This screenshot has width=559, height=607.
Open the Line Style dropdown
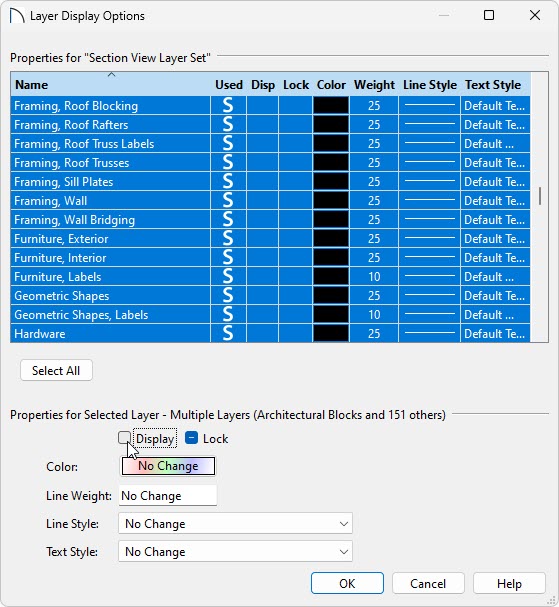click(235, 523)
